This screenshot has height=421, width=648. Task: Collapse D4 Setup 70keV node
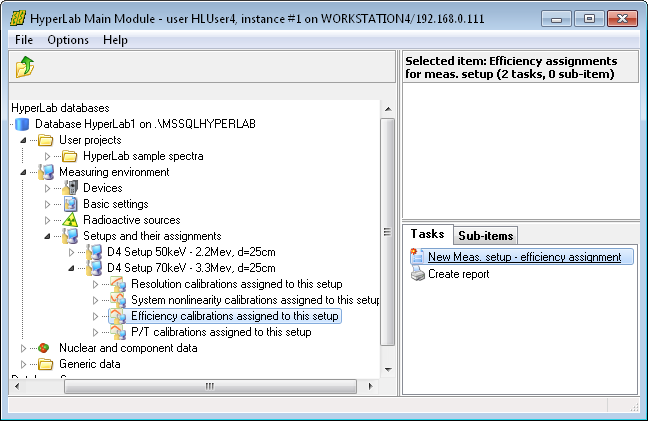point(71,269)
